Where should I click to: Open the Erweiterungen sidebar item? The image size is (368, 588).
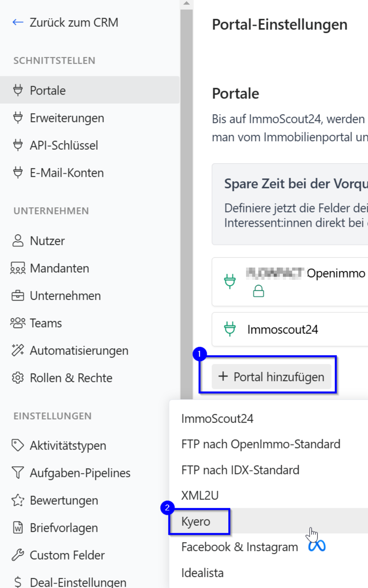[67, 118]
